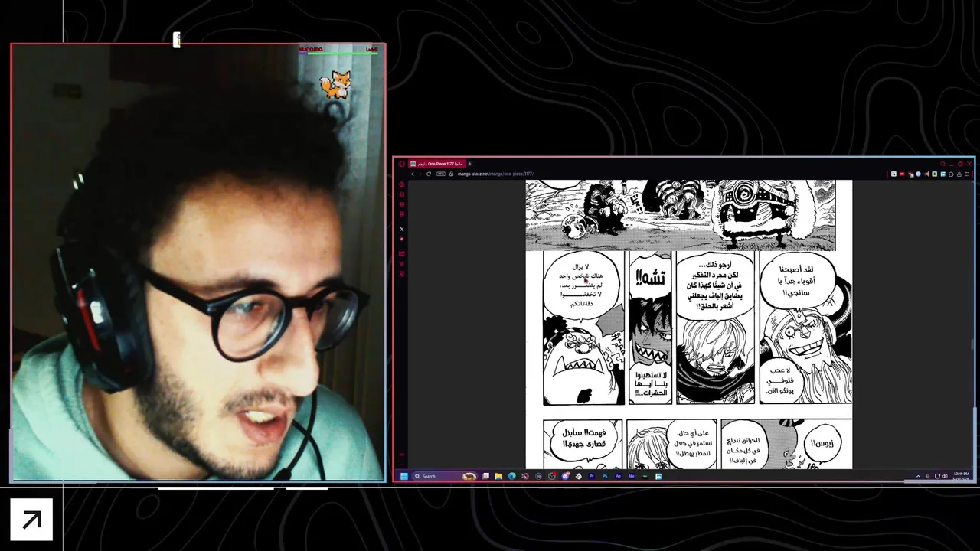Go back using the browser back arrow
Image resolution: width=980 pixels, height=551 pixels.
point(413,174)
